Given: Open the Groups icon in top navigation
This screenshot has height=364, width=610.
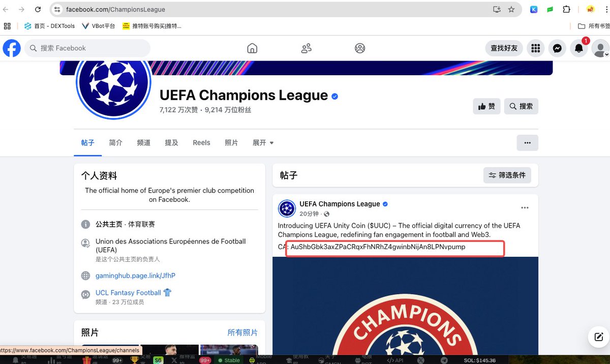Looking at the screenshot, I should tap(360, 48).
